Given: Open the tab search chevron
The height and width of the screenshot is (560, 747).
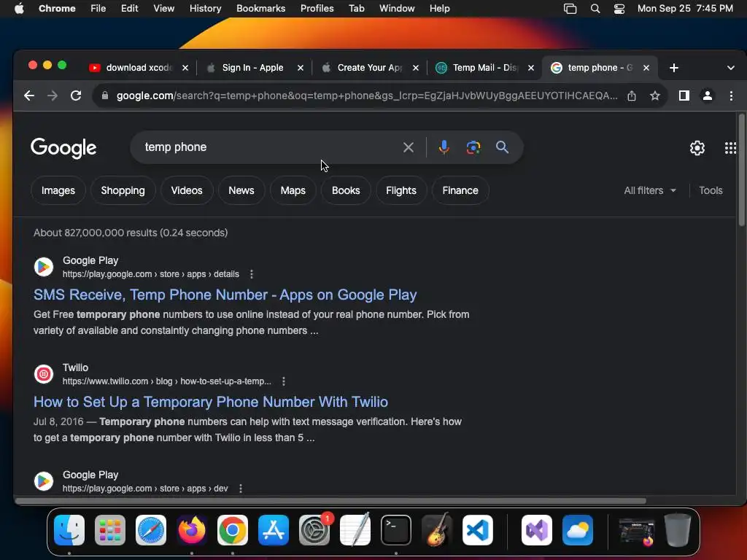Looking at the screenshot, I should [x=731, y=68].
